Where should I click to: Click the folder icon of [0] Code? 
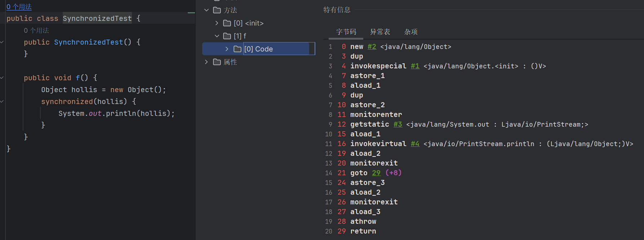[237, 49]
